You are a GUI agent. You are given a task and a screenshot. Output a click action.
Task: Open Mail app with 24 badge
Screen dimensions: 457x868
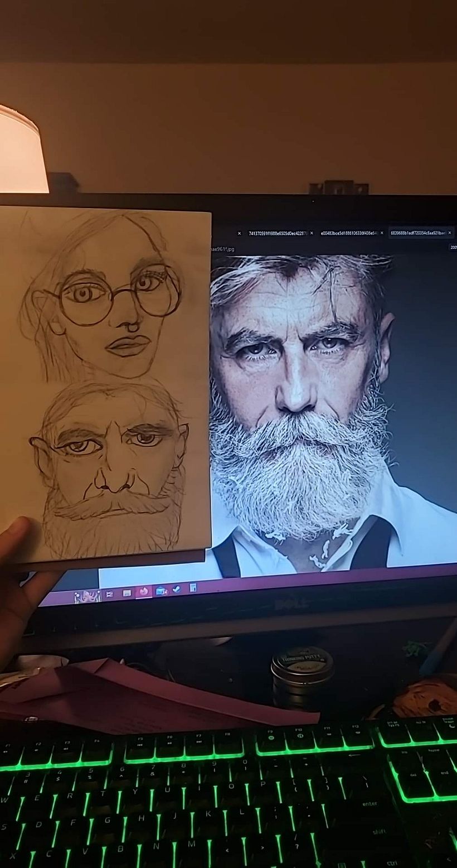161,591
